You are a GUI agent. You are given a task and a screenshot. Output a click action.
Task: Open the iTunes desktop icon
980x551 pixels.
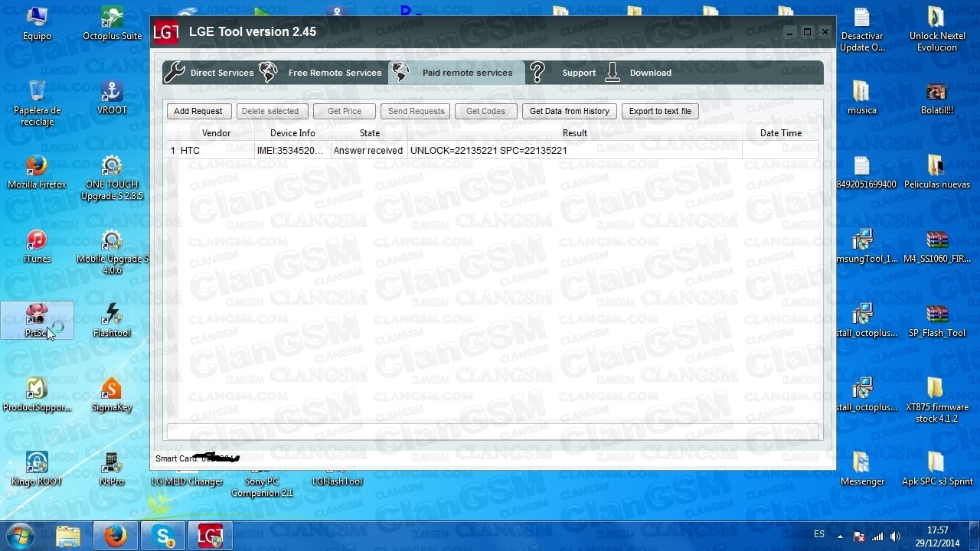[37, 246]
